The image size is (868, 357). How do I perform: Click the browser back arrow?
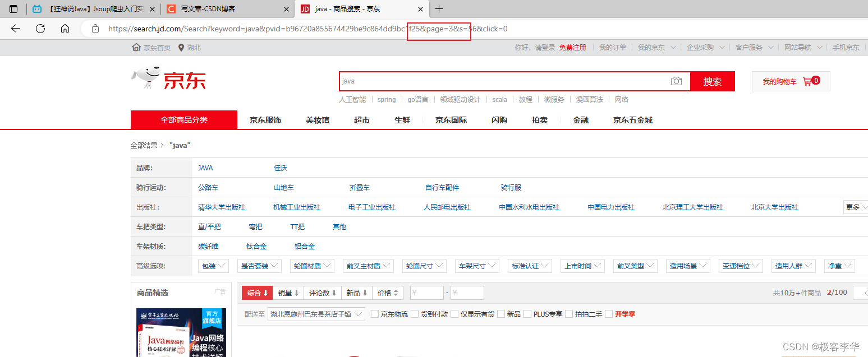coord(16,29)
